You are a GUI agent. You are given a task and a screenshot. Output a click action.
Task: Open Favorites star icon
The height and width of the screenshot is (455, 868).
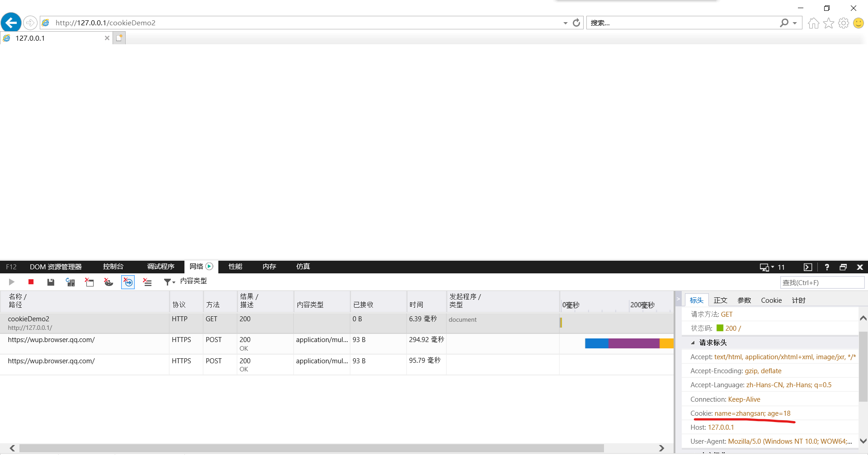(x=829, y=23)
